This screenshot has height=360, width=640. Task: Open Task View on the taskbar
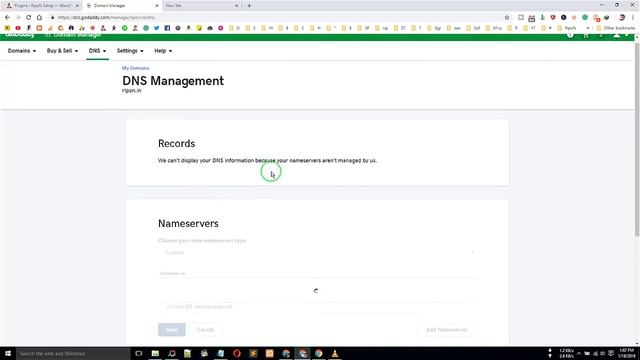(x=139, y=353)
